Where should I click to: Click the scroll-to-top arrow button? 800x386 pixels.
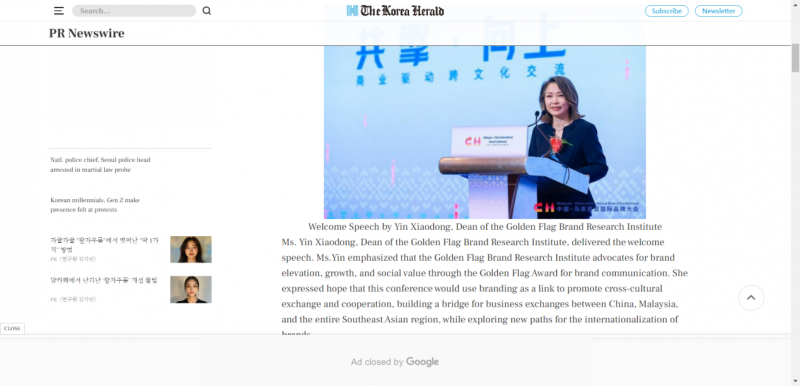tap(751, 298)
